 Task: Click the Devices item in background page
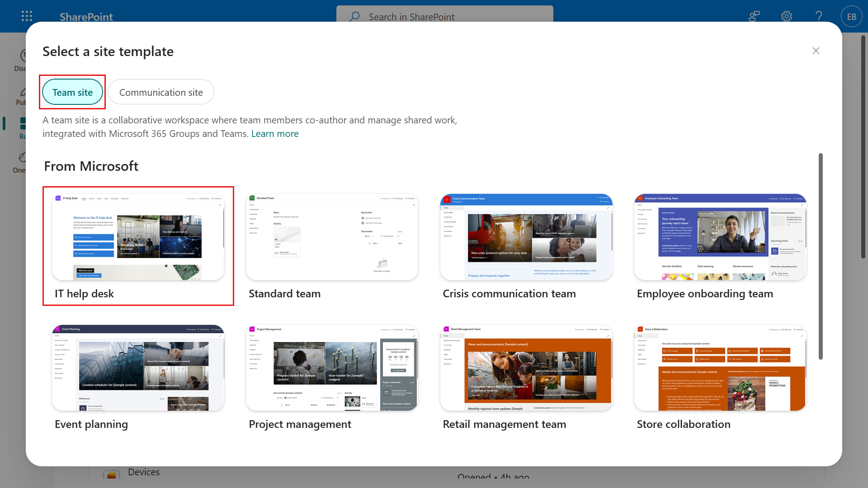click(144, 472)
